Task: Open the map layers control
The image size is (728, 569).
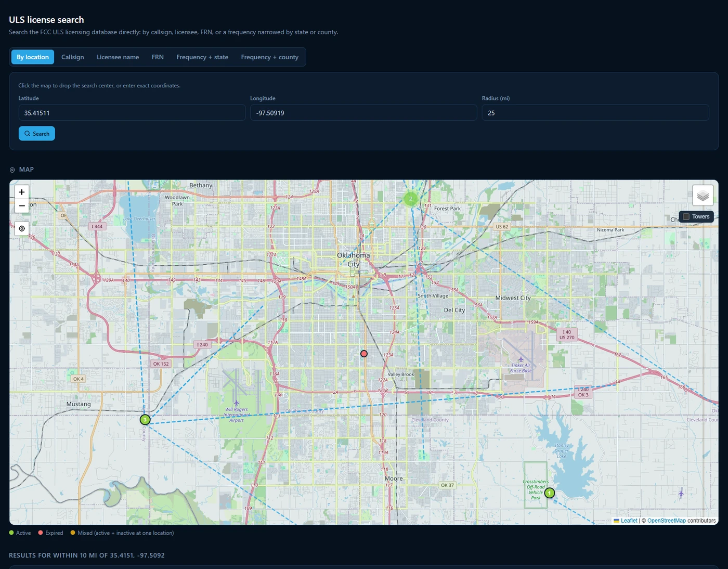Action: click(x=703, y=196)
